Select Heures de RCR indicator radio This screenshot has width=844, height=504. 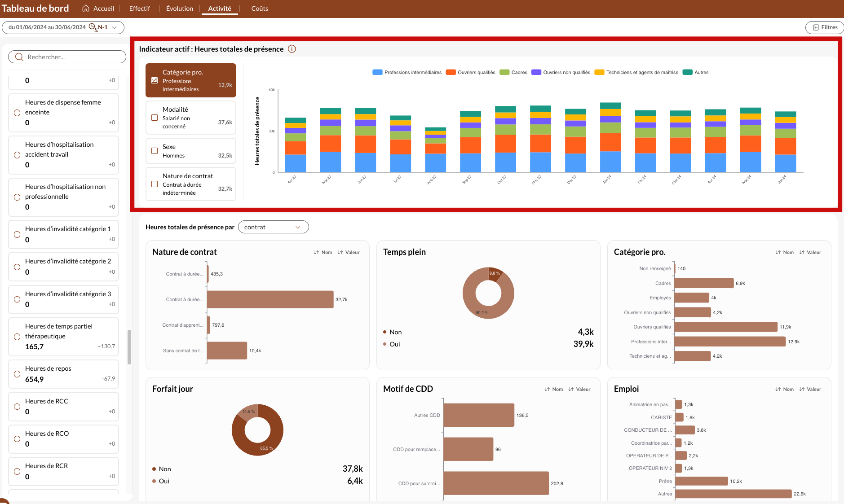click(17, 471)
